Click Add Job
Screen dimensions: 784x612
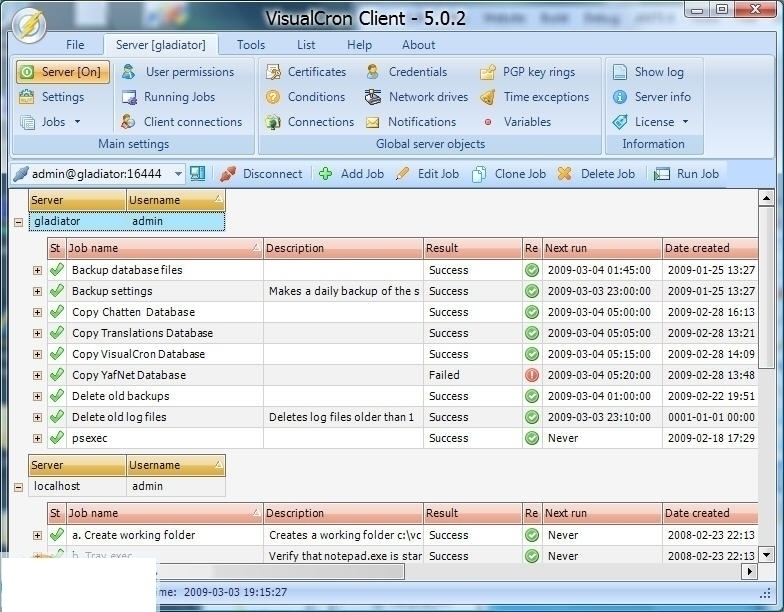(352, 174)
